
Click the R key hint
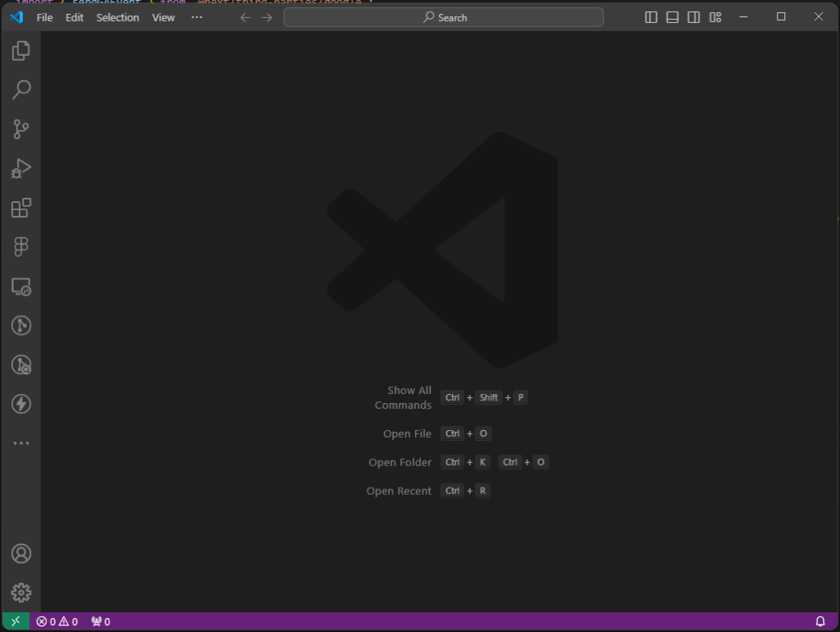point(482,491)
